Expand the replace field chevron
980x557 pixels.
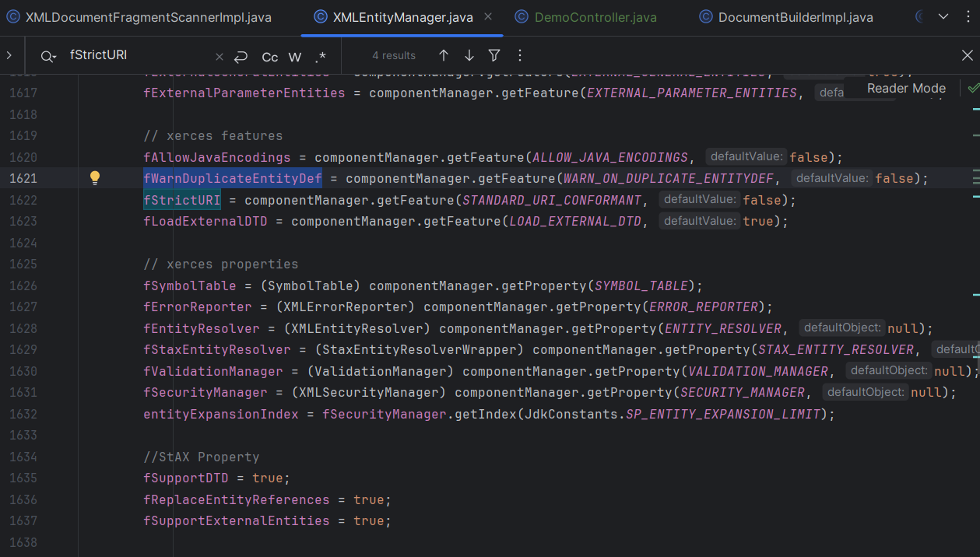(9, 55)
